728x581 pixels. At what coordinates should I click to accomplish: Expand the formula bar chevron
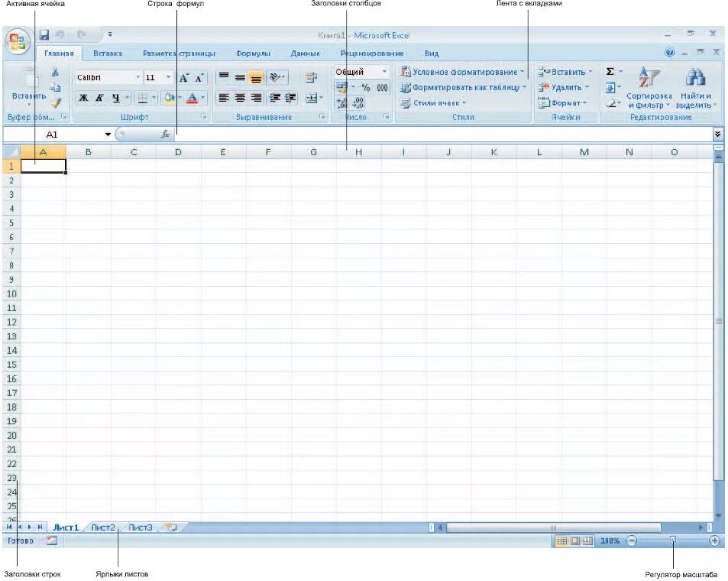(x=718, y=135)
